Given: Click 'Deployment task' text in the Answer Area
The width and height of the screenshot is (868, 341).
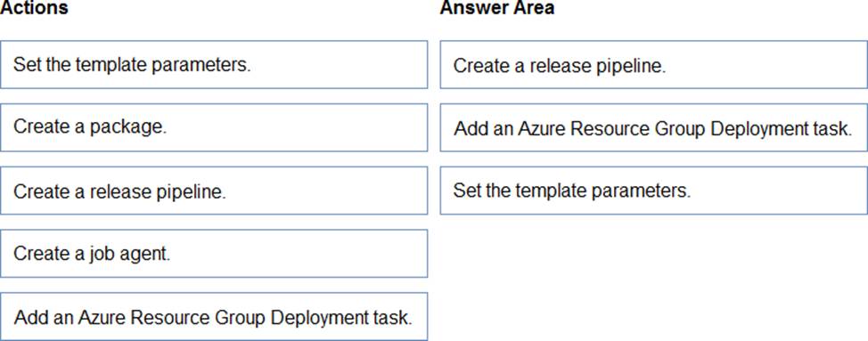Looking at the screenshot, I should click(781, 129).
